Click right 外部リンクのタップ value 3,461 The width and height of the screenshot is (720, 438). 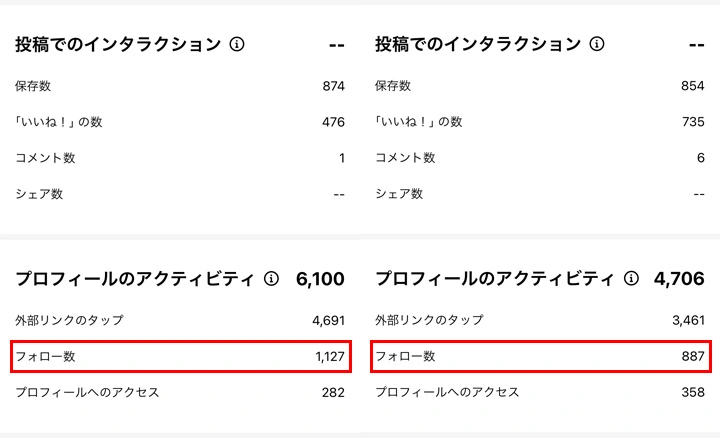pos(688,320)
